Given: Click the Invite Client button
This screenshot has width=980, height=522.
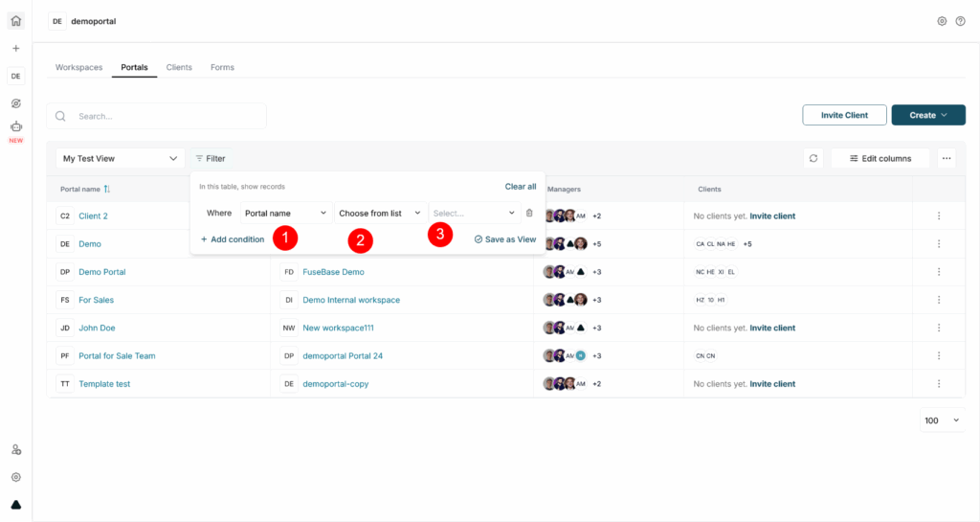Looking at the screenshot, I should point(844,115).
